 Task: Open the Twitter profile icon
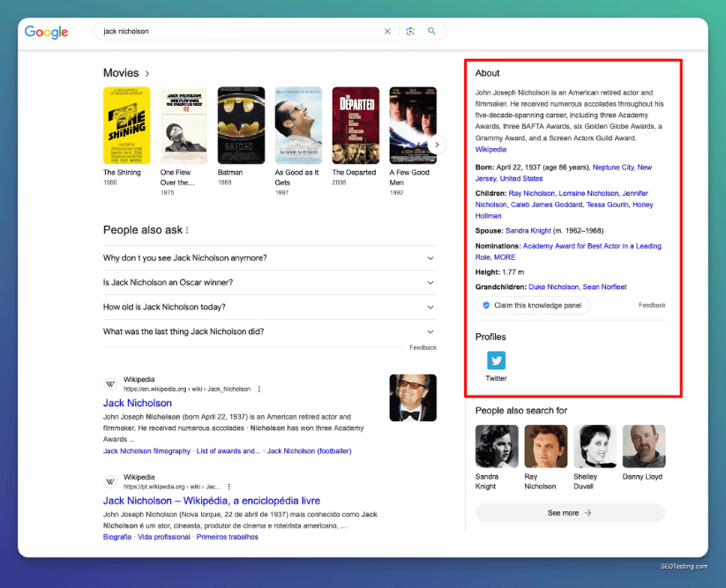pos(497,361)
